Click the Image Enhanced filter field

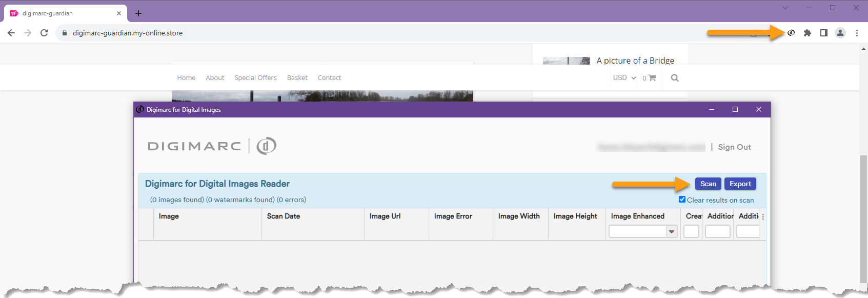(x=638, y=232)
